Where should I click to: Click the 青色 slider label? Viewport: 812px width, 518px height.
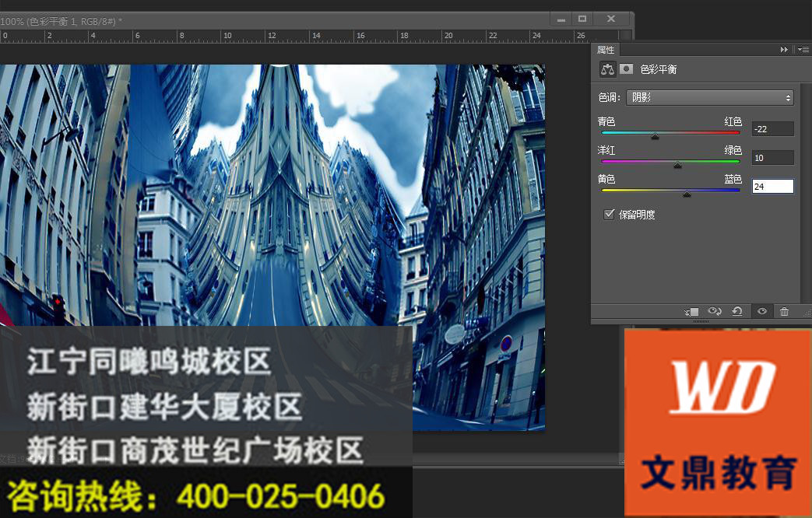606,121
